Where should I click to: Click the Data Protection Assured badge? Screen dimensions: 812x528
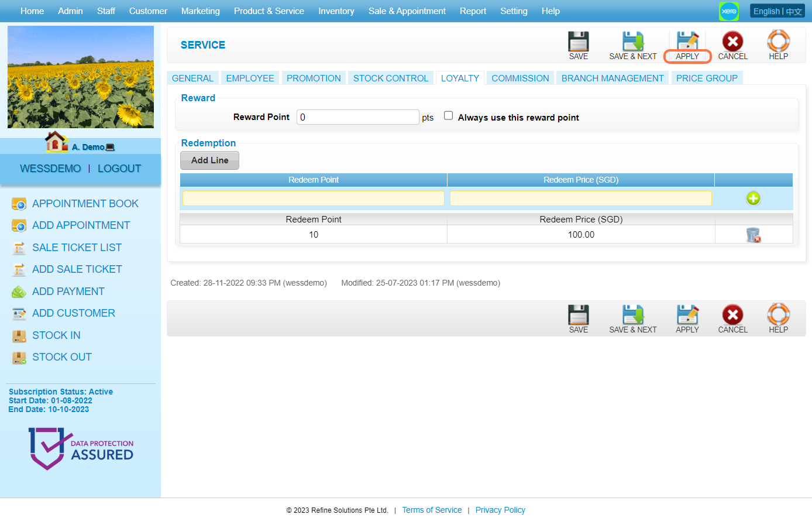81,448
